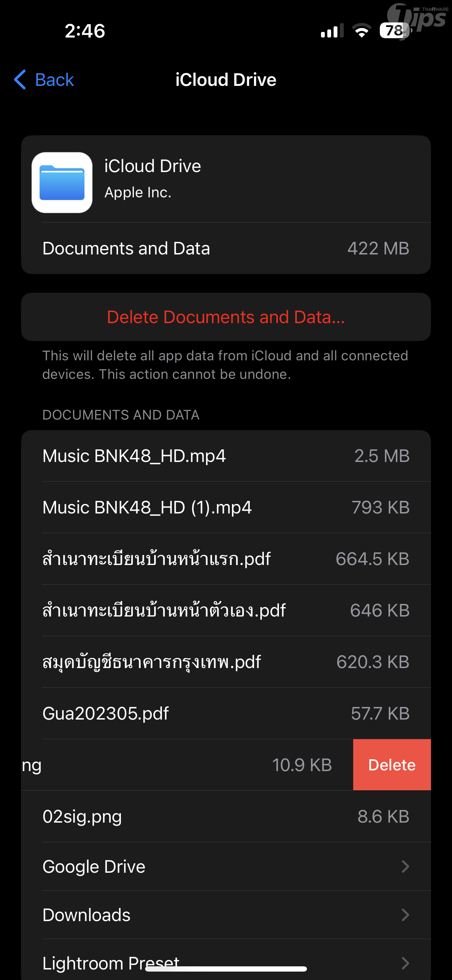Select the Music BNK48_HD (1).mp4 row
The width and height of the screenshot is (452, 980).
pyautogui.click(x=226, y=507)
